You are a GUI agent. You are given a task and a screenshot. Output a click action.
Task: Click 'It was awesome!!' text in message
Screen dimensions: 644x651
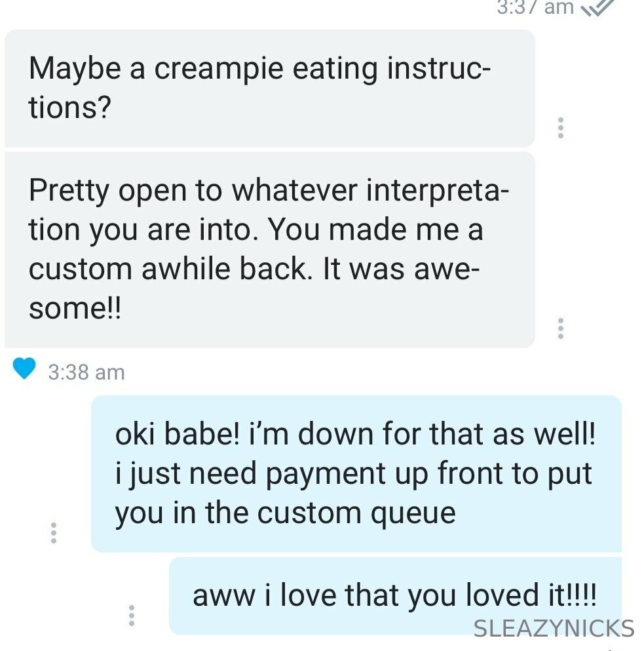[254, 288]
